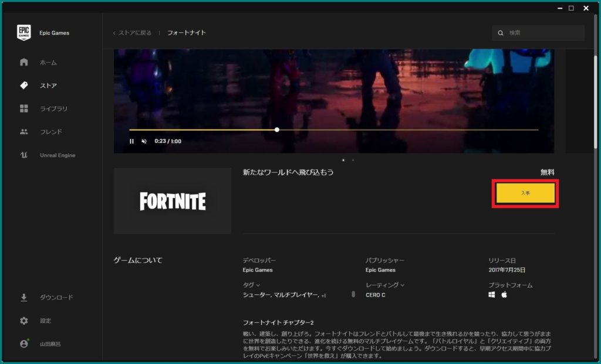Open the ダウンロード download arrow icon
The height and width of the screenshot is (364, 601).
[23, 297]
